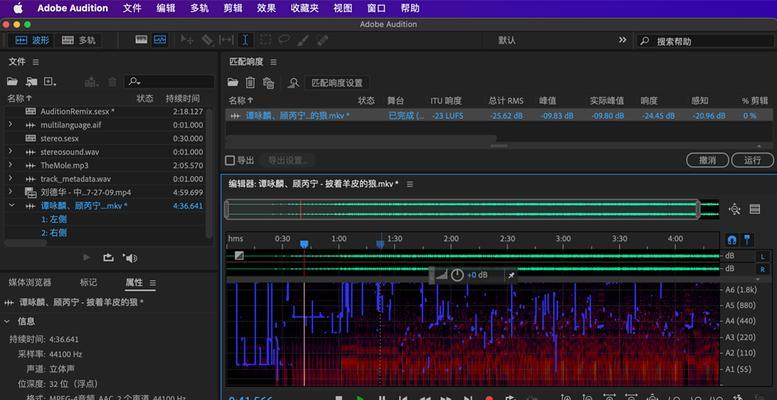Open the 属性 panel options menu
Screen dimensions: 777x400
tap(153, 283)
